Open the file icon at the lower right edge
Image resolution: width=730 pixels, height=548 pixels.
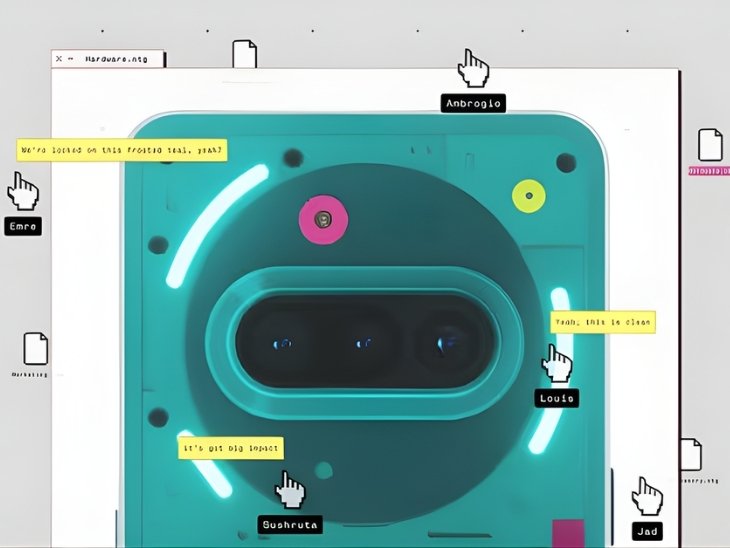point(691,454)
